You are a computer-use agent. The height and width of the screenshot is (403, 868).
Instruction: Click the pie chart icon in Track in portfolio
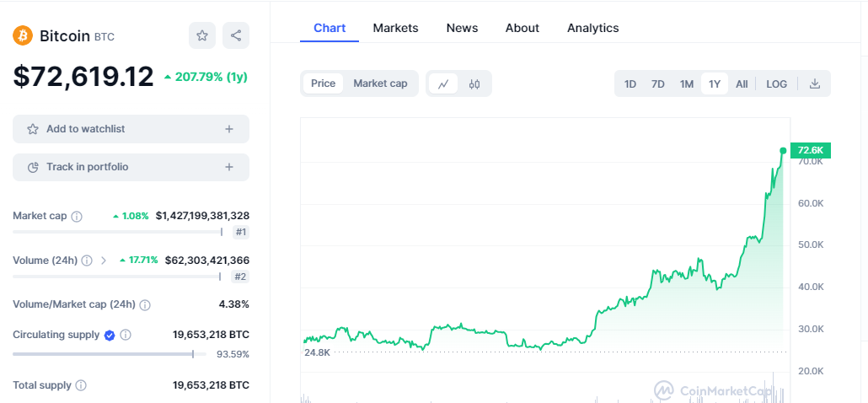[x=33, y=167]
